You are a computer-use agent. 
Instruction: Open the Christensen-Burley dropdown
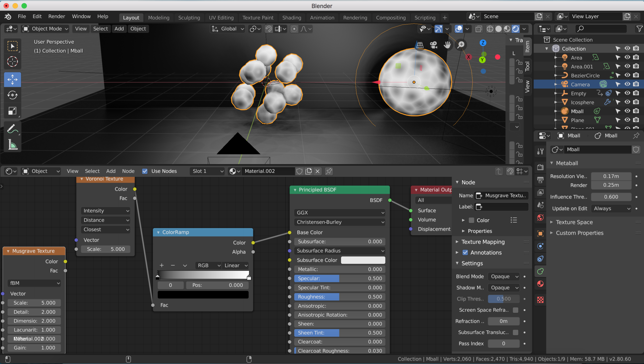pyautogui.click(x=340, y=222)
